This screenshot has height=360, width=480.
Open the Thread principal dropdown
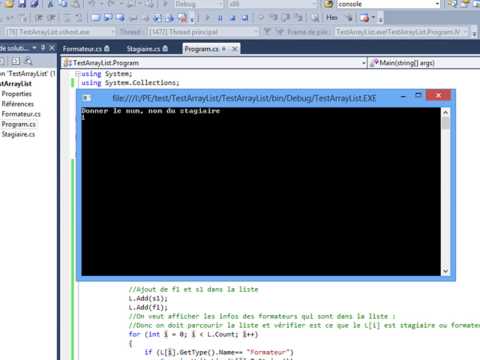(x=203, y=32)
